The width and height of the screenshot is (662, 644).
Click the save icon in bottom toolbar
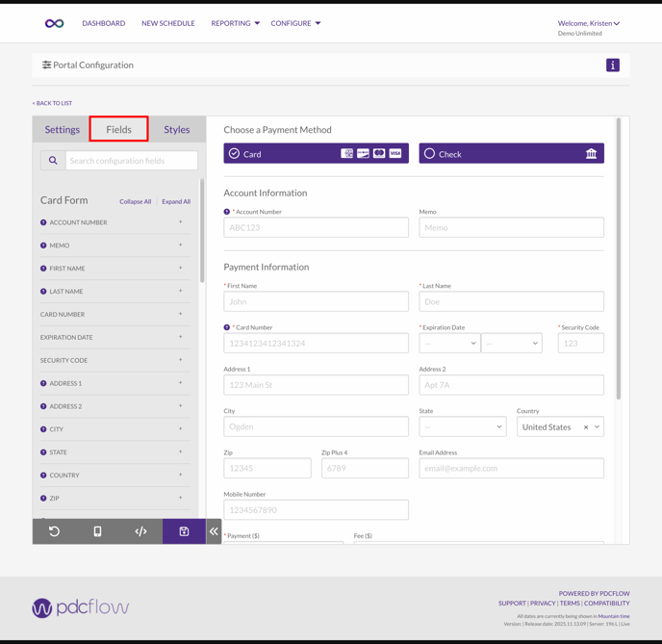tap(184, 531)
